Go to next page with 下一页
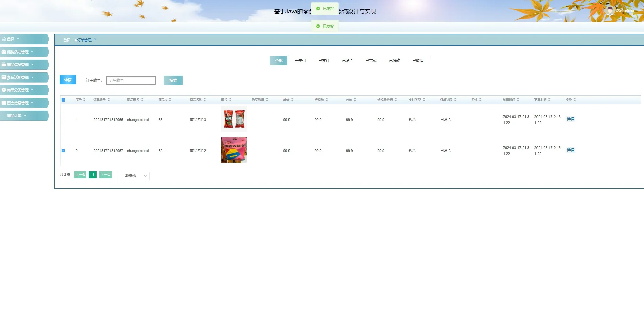Viewport: 644px width, 321px height. click(105, 175)
